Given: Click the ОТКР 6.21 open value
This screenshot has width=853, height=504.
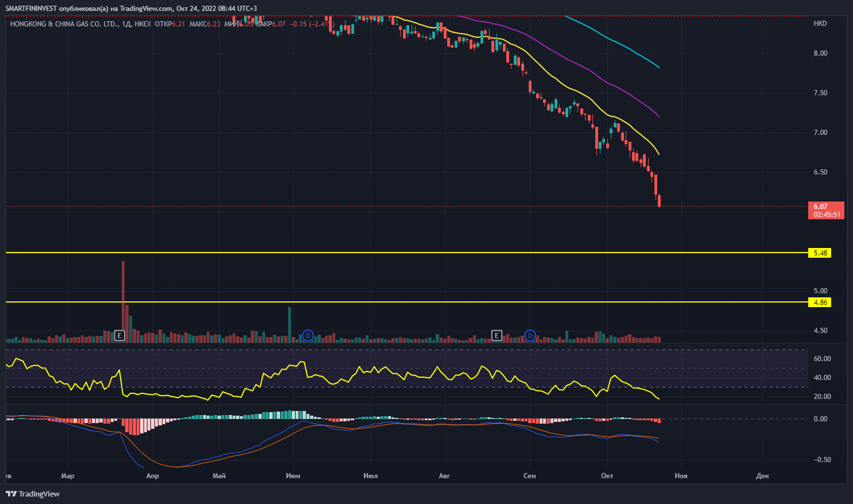Looking at the screenshot, I should click(170, 24).
